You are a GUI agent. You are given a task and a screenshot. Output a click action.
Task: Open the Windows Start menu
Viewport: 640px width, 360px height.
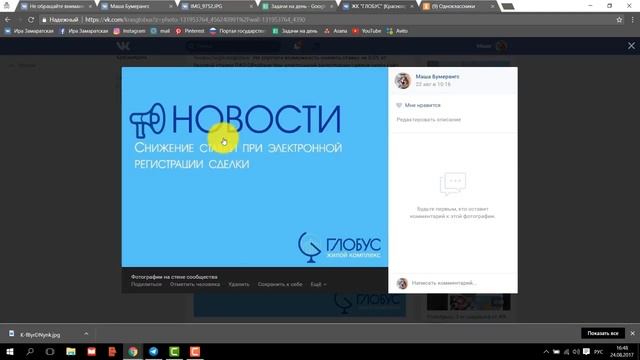pos(10,351)
